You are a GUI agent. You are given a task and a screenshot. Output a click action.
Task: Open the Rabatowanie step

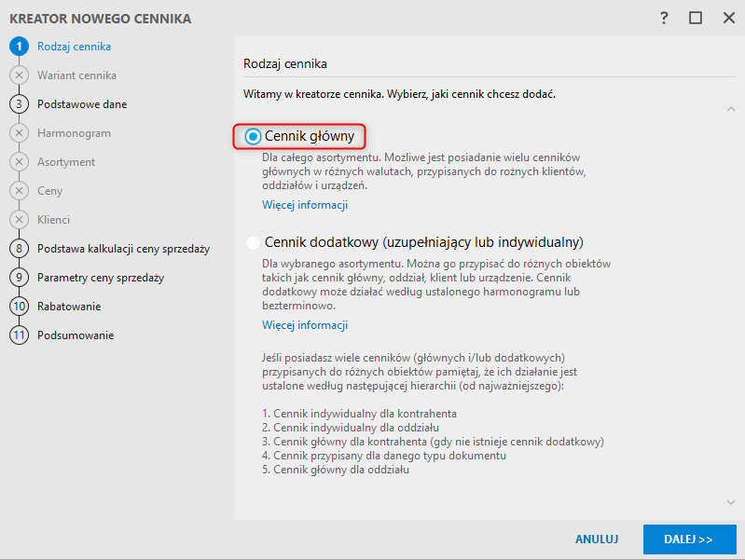click(x=69, y=307)
